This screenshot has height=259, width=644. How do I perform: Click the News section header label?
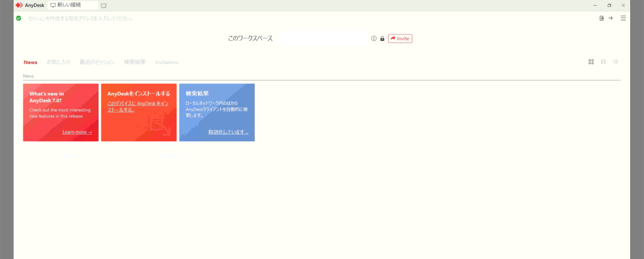[x=28, y=76]
